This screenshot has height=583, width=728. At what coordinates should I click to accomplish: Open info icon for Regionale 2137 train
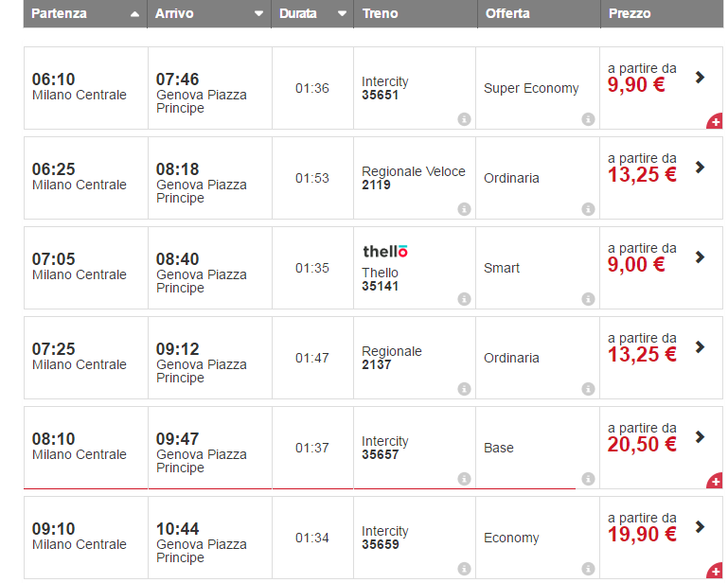(464, 389)
